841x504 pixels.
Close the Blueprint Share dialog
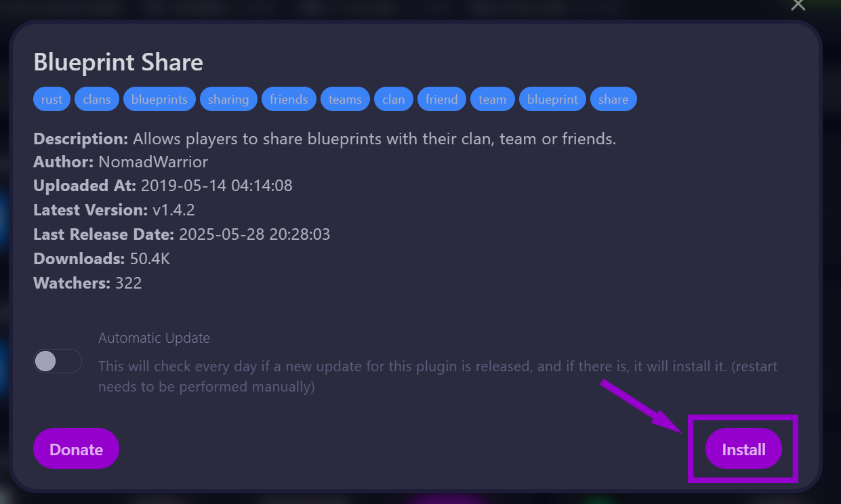tap(798, 5)
